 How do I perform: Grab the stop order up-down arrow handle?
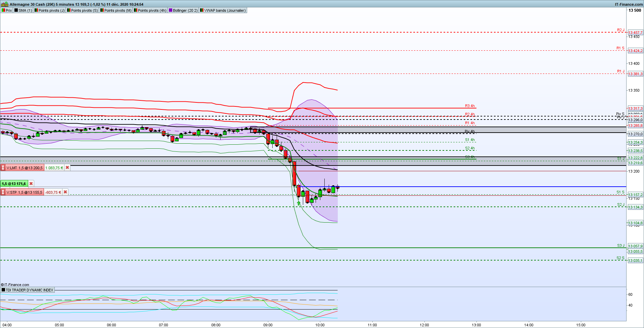[3, 192]
